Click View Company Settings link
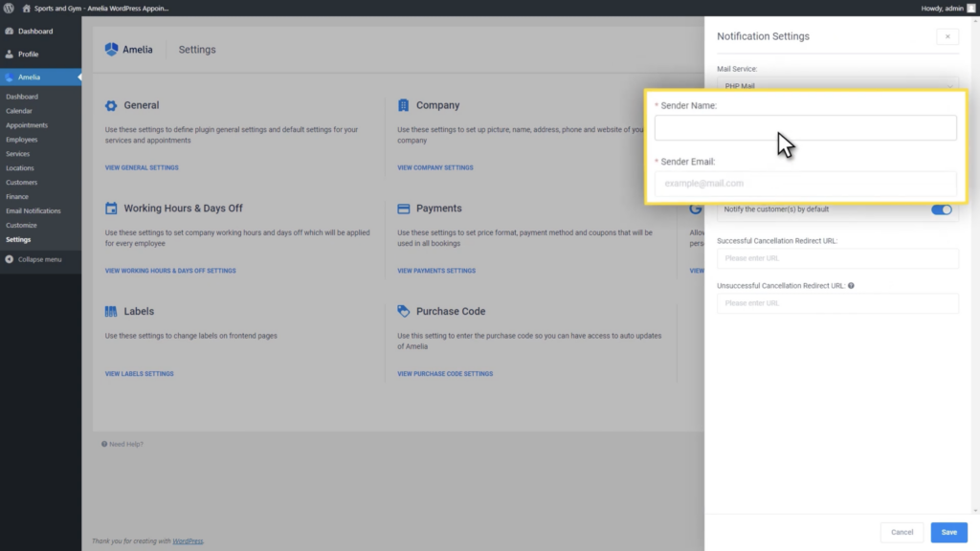Viewport: 980px width, 551px height. [435, 168]
